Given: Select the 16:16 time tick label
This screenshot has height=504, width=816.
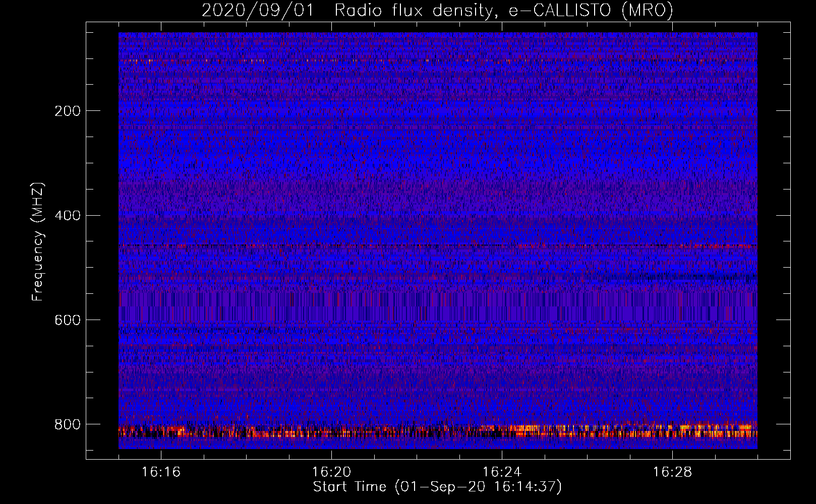Looking at the screenshot, I should tap(161, 472).
